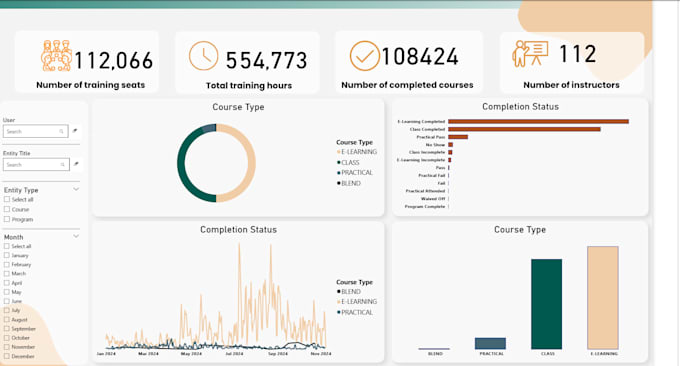The width and height of the screenshot is (680, 366).
Task: Click the green CLASS column bar
Action: point(546,304)
